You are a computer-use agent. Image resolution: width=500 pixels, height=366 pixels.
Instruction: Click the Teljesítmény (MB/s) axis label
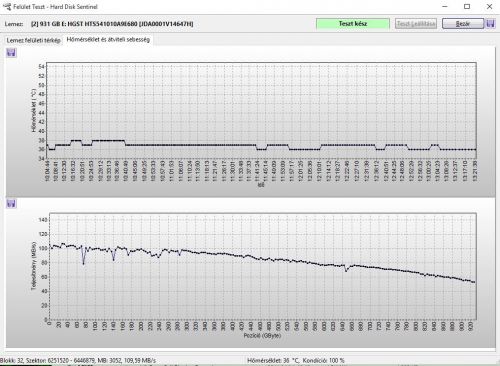click(x=34, y=266)
